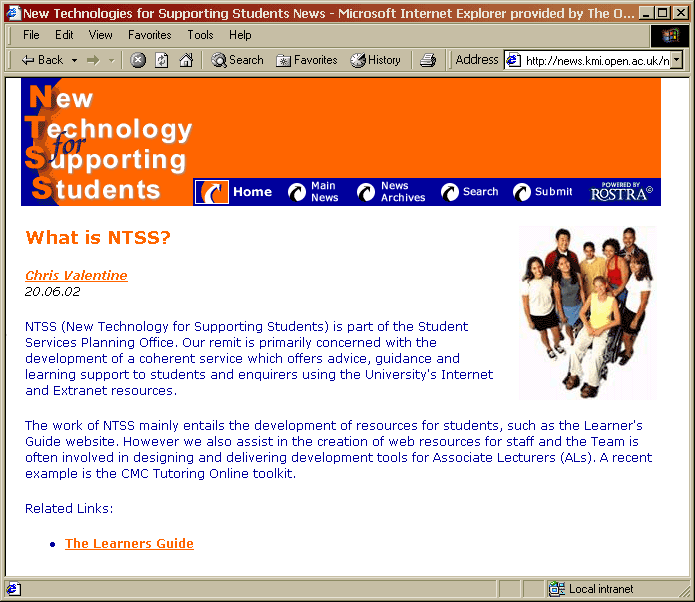
Task: Open The Learners Guide link
Action: [129, 544]
